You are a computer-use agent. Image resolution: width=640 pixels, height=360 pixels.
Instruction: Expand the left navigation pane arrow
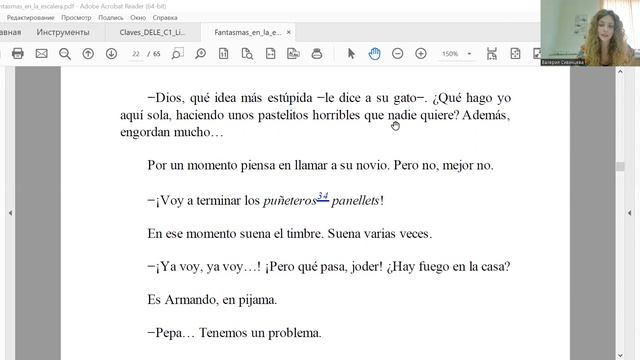pyautogui.click(x=10, y=213)
